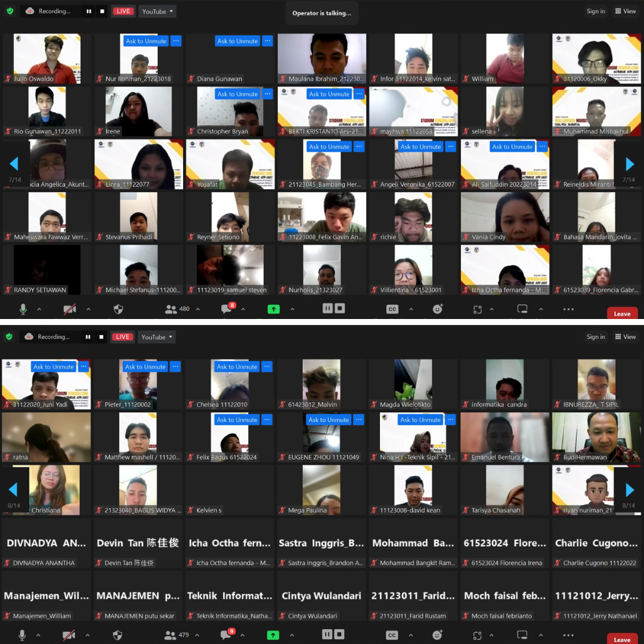Viewport: 644px width, 644px height.
Task: Click green Share Screen button in top window
Action: [274, 309]
